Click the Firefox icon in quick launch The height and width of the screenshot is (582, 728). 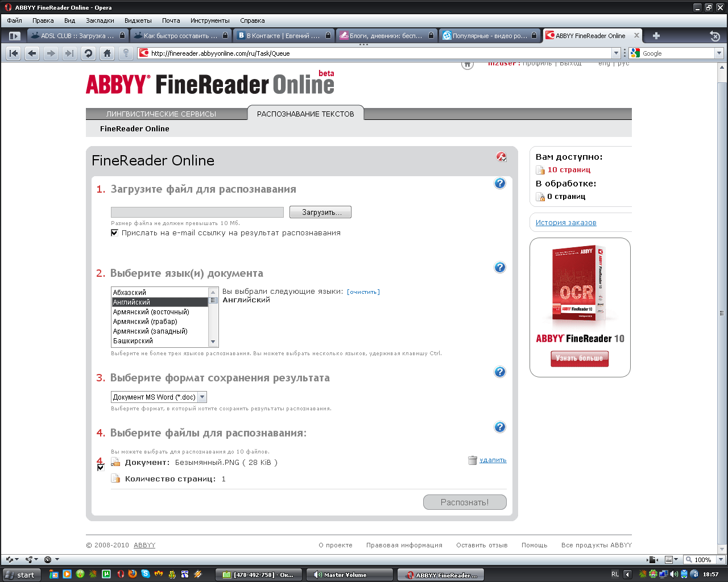click(133, 575)
